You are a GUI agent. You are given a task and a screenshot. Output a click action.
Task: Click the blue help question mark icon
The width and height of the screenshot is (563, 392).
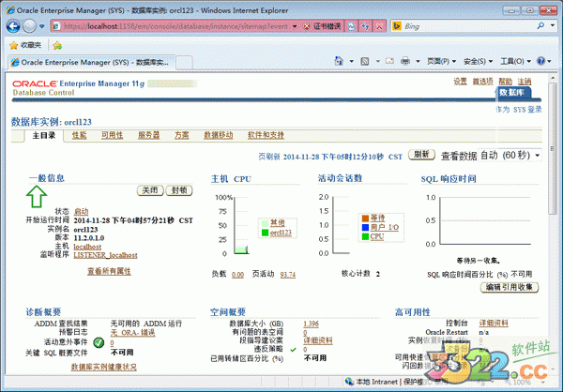[541, 61]
